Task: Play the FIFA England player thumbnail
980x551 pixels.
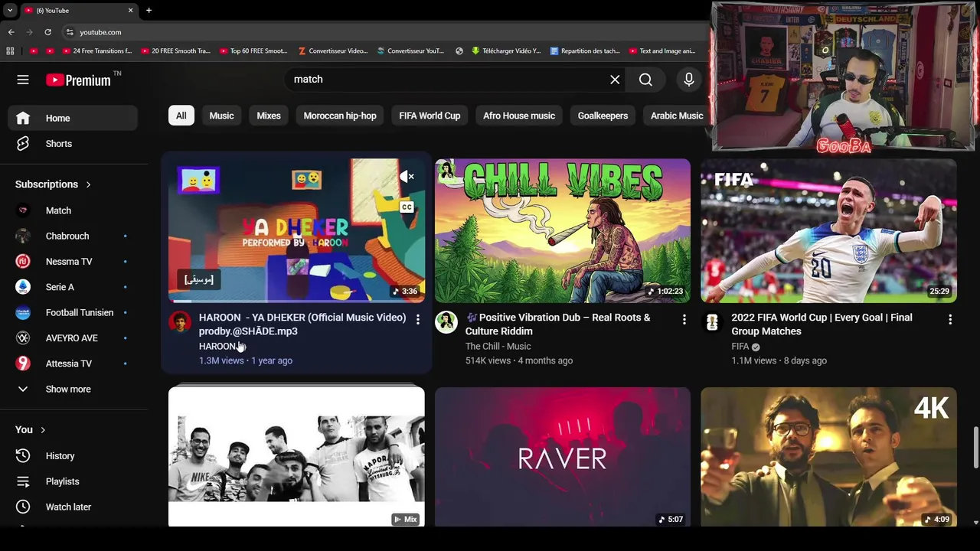Action: click(x=828, y=230)
